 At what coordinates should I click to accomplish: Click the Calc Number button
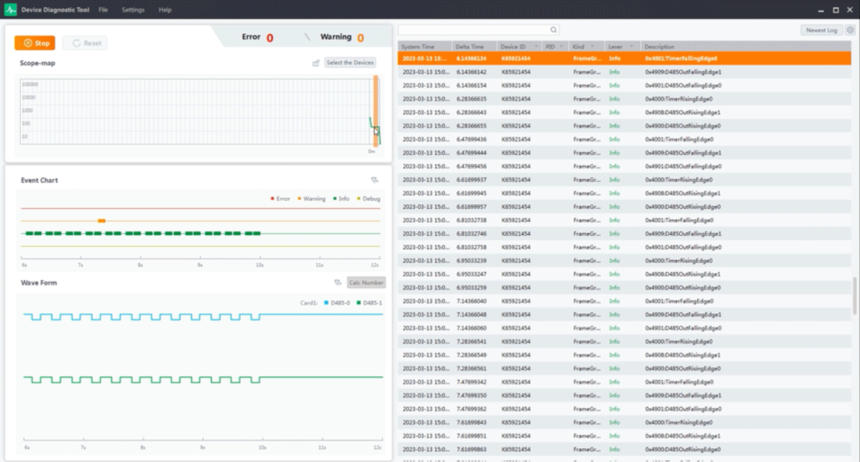point(366,283)
